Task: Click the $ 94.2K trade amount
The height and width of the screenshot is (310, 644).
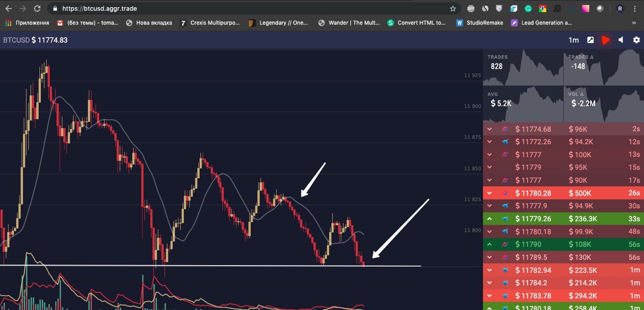Action: click(581, 142)
